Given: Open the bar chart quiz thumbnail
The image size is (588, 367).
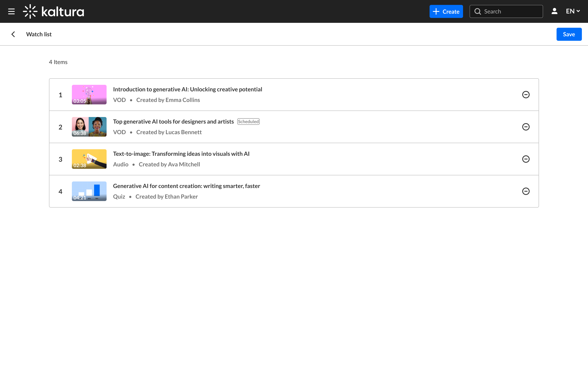Looking at the screenshot, I should (x=89, y=191).
